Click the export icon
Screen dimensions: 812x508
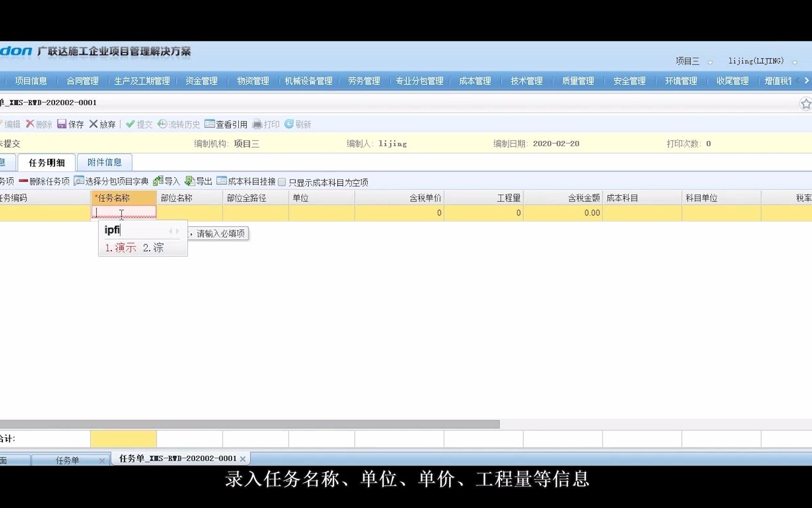coord(190,181)
